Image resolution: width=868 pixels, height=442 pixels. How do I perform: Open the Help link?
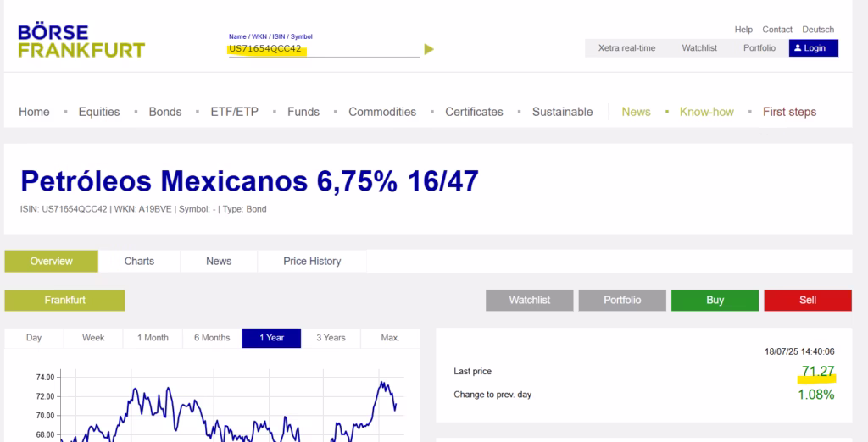(743, 30)
